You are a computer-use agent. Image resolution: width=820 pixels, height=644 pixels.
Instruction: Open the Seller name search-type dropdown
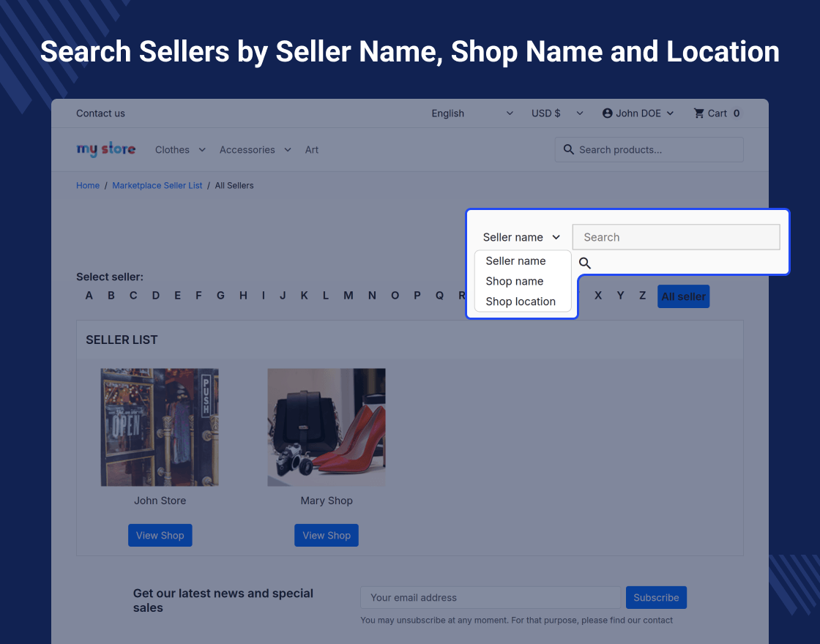521,237
